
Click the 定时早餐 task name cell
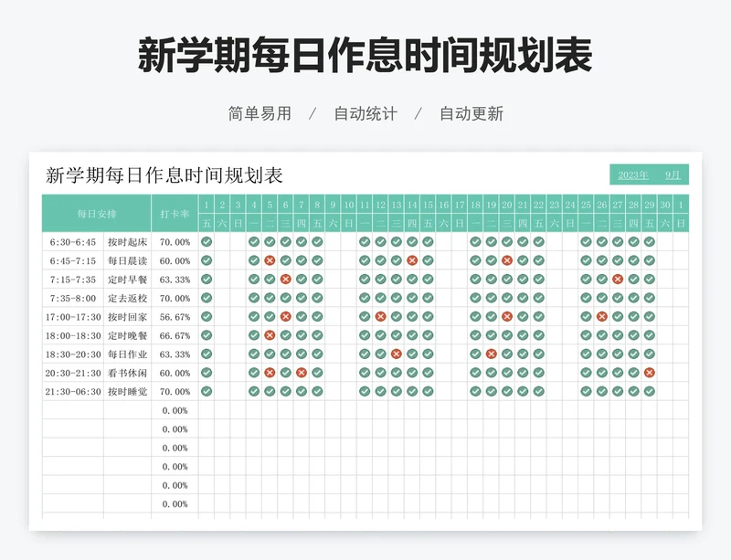point(127,280)
